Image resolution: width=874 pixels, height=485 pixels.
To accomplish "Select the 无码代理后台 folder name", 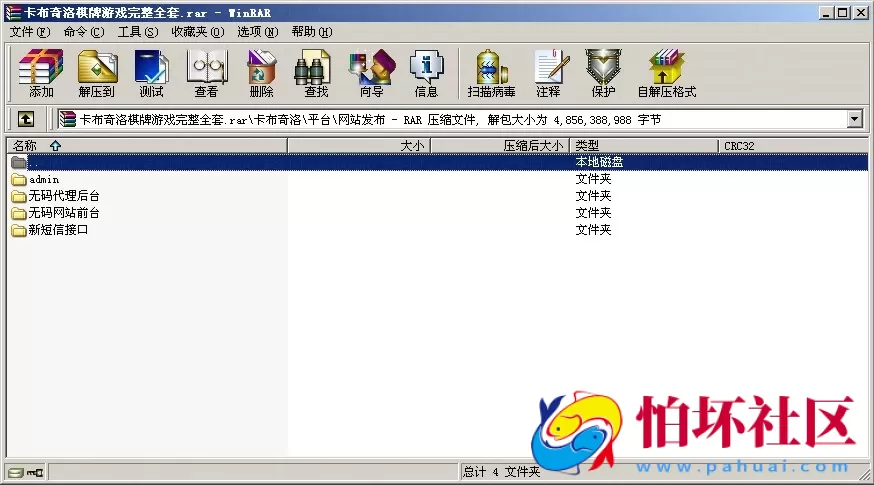I will (64, 196).
